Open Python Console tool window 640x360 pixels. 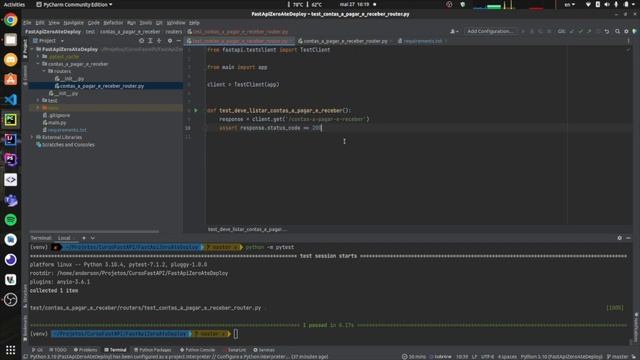pyautogui.click(x=198, y=350)
